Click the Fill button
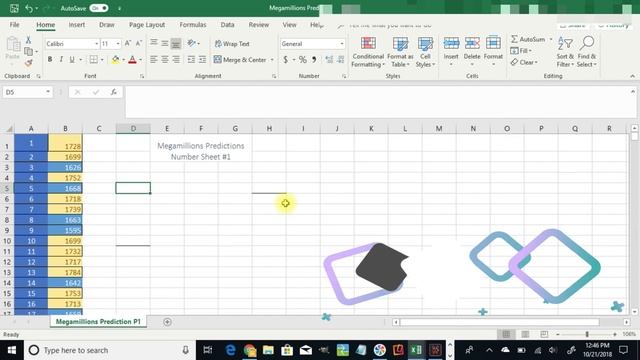The width and height of the screenshot is (640, 360). (x=521, y=51)
